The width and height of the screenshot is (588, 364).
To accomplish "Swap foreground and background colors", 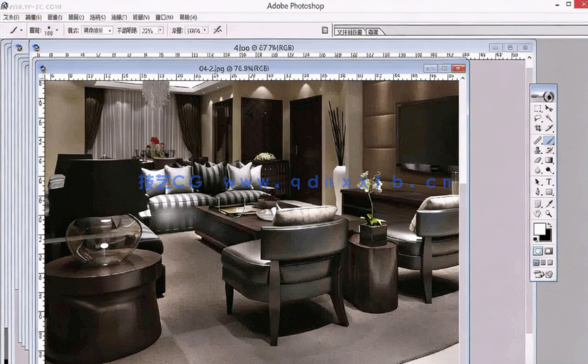I will coord(549,225).
